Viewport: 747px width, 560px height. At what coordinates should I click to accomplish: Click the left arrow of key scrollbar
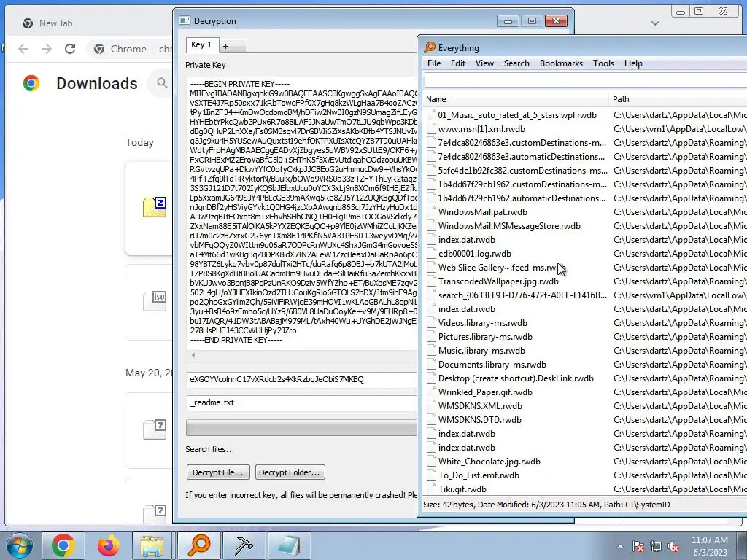(193, 355)
